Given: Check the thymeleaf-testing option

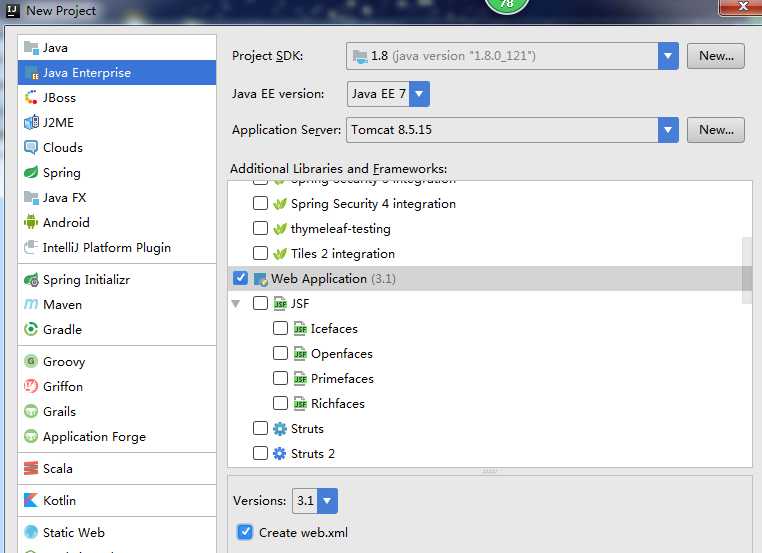Looking at the screenshot, I should (x=260, y=228).
